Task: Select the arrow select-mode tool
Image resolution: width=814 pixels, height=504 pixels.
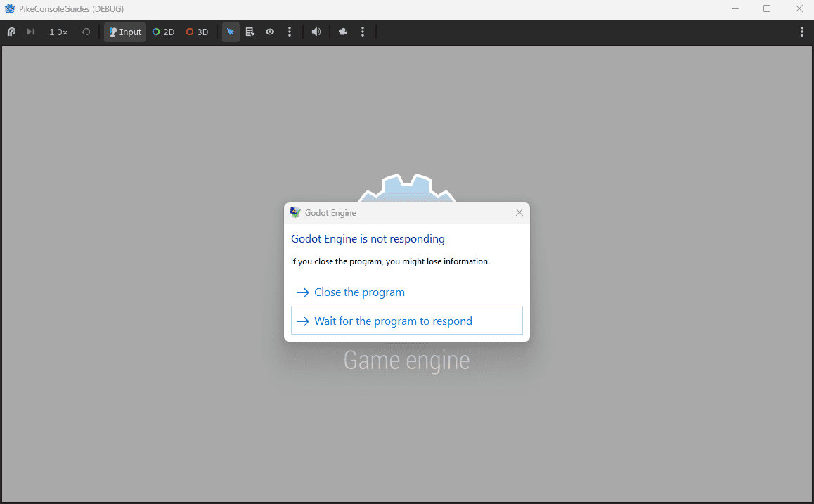Action: click(x=231, y=32)
